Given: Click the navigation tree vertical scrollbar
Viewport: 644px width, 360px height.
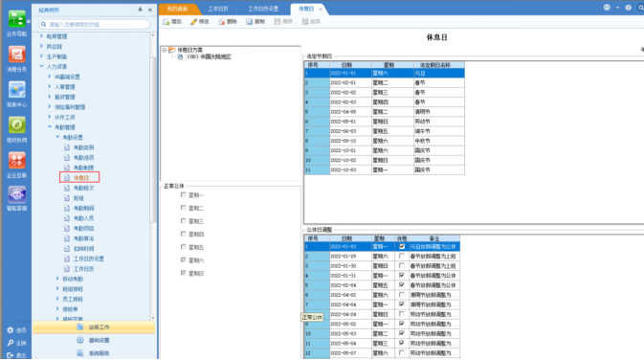Looking at the screenshot, I should pyautogui.click(x=153, y=140).
